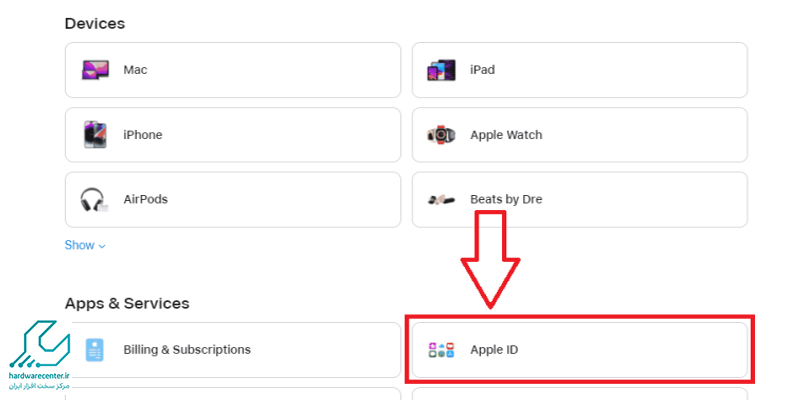Image resolution: width=800 pixels, height=400 pixels.
Task: Open the iPad support card label
Action: (x=482, y=70)
